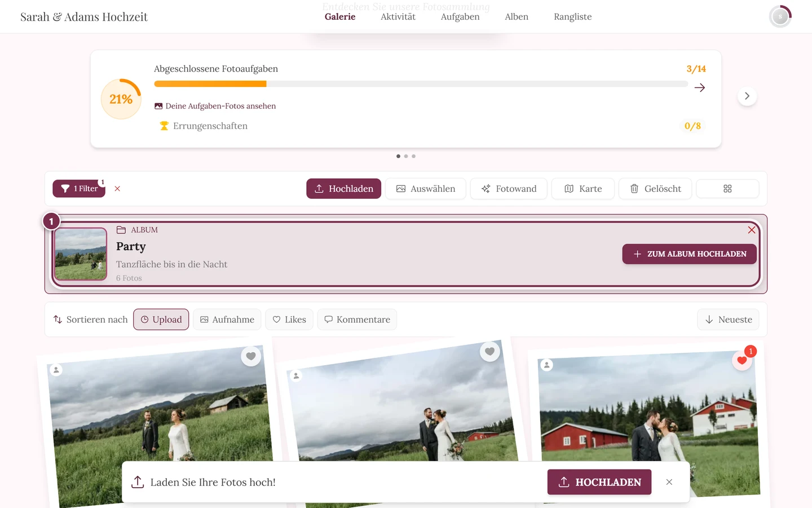The image size is (812, 508).
Task: Click the folder icon beside ALBUM
Action: (121, 230)
